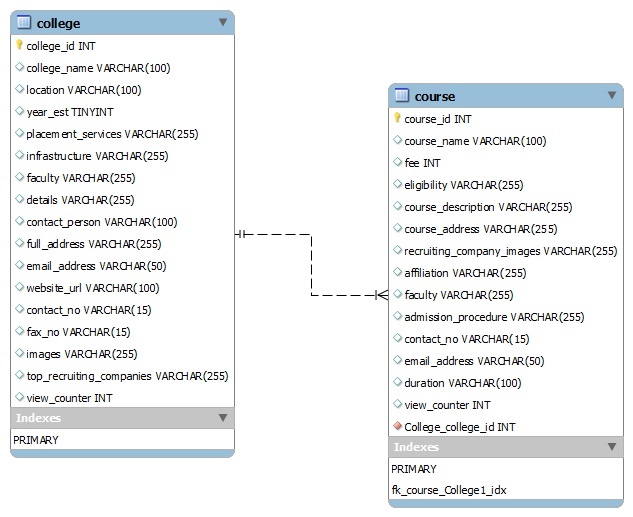Screen dimensions: 633x517
Task: Click the diamond icon beside website_url
Action: 19,287
